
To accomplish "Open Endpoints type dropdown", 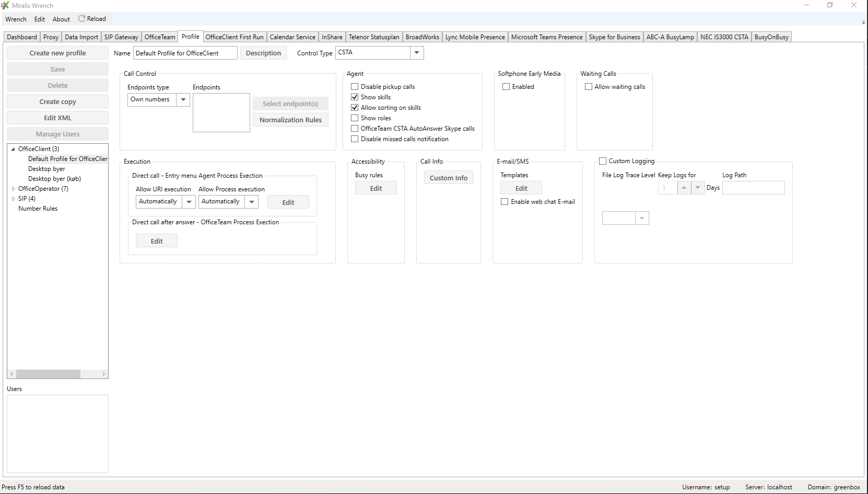I will [x=183, y=99].
